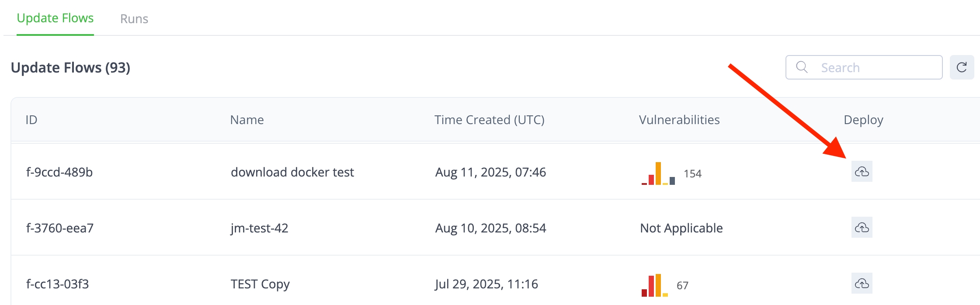This screenshot has width=980, height=305.
Task: Open flow ID f-9ccd-489b
Action: (59, 172)
